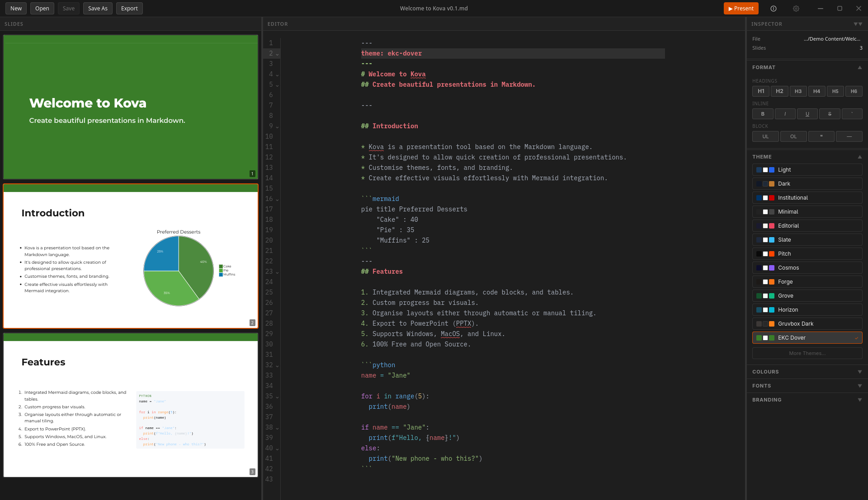Insert unordered list block (UL)
Image resolution: width=868 pixels, height=500 pixels.
766,136
